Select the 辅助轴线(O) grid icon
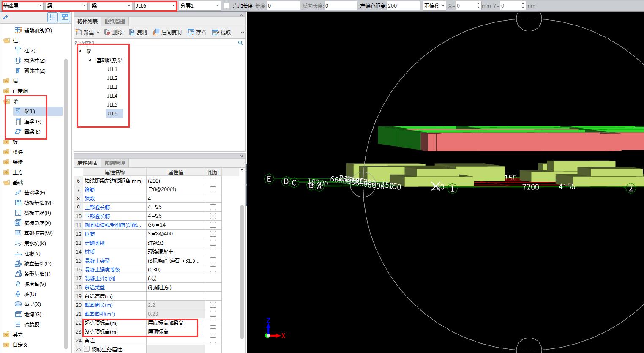 pyautogui.click(x=18, y=30)
